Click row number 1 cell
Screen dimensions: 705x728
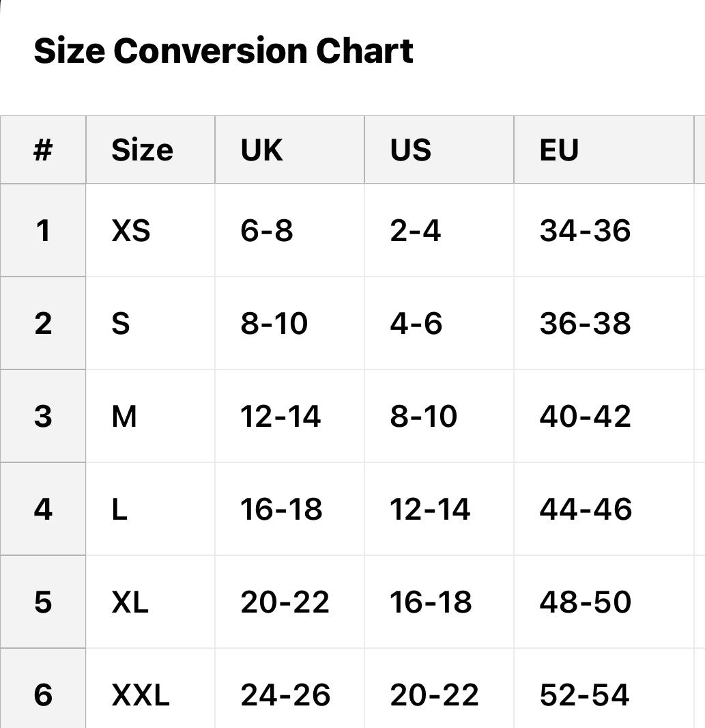click(x=43, y=231)
